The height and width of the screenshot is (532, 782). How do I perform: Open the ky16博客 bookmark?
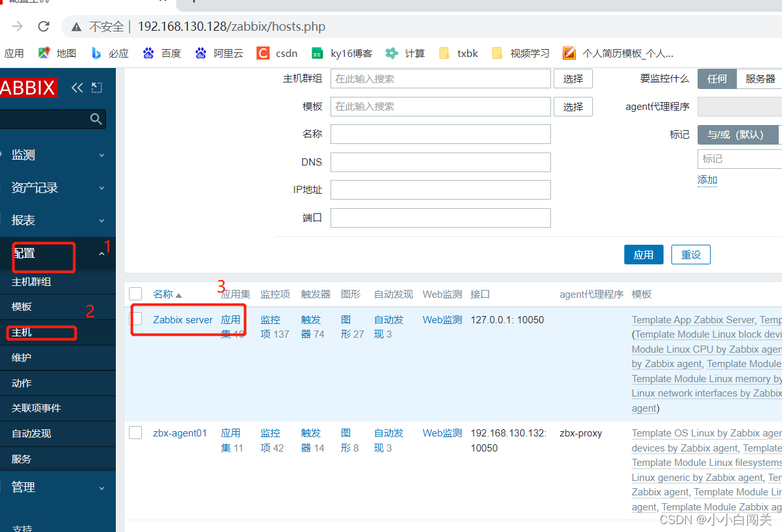[342, 54]
